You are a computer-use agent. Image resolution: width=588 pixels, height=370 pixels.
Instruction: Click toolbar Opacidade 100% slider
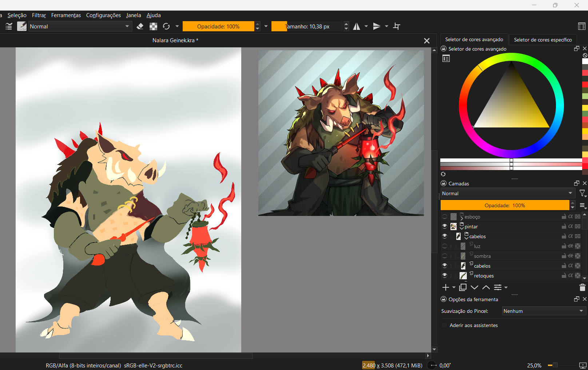pos(218,26)
